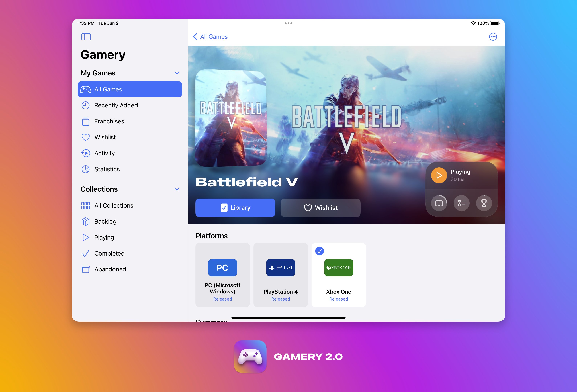Image resolution: width=577 pixels, height=392 pixels.
Task: Open Activity from the sidebar icon
Action: pos(86,153)
